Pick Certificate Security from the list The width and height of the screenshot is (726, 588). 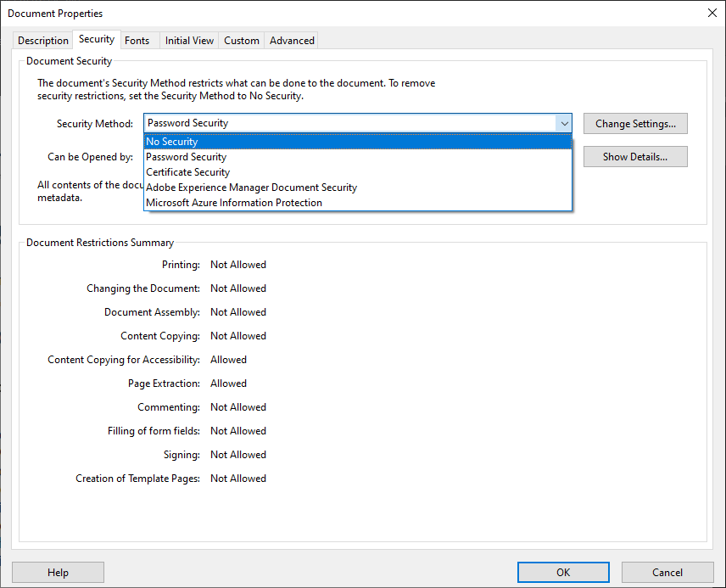tap(358, 172)
